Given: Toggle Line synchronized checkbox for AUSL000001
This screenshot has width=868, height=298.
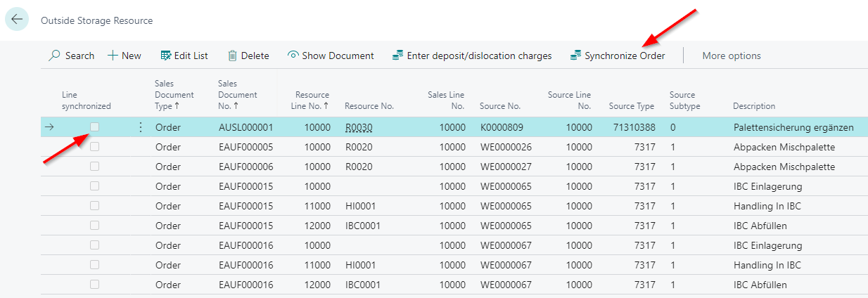Looking at the screenshot, I should pos(94,127).
